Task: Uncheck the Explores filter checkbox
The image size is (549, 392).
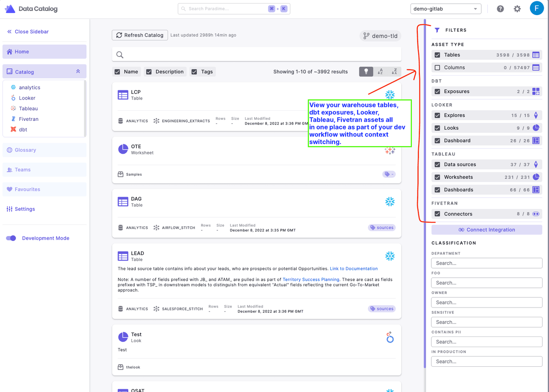Action: point(437,115)
